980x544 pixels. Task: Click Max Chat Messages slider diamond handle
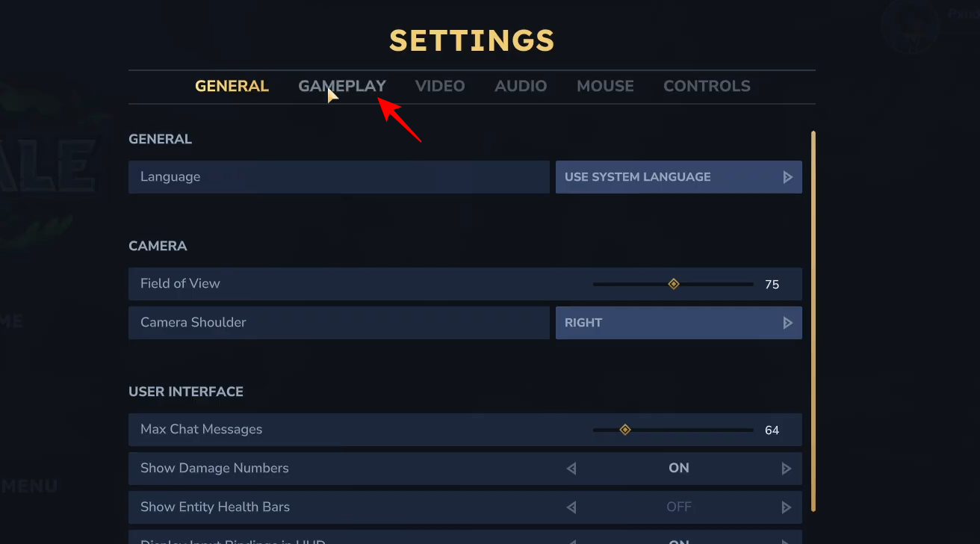625,430
